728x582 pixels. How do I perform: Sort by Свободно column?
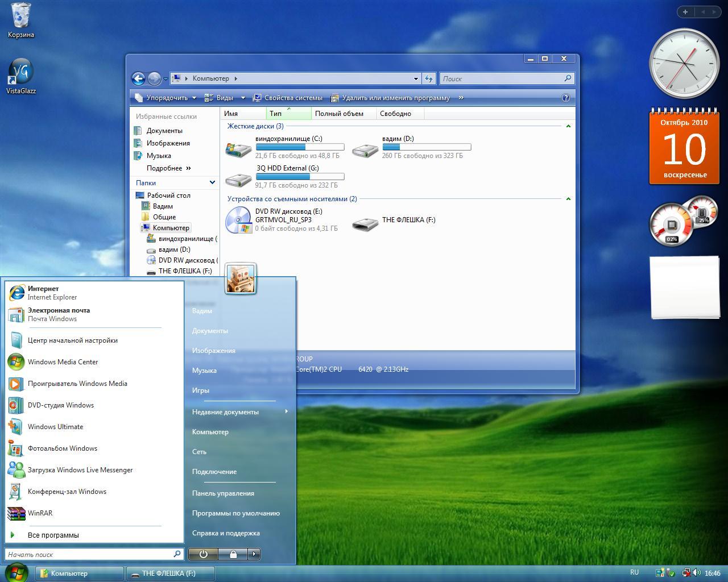pos(400,114)
